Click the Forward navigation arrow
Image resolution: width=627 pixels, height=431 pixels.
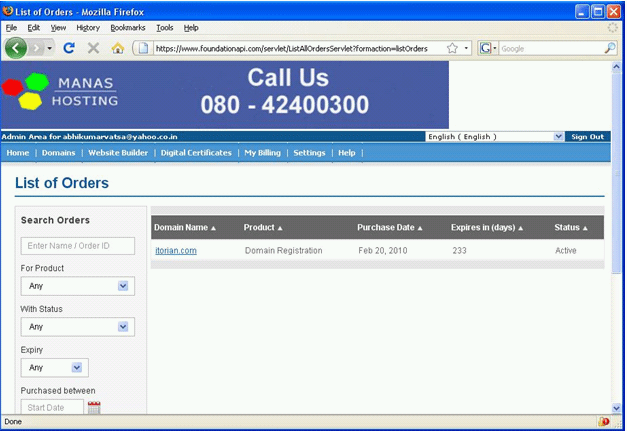pyautogui.click(x=36, y=48)
